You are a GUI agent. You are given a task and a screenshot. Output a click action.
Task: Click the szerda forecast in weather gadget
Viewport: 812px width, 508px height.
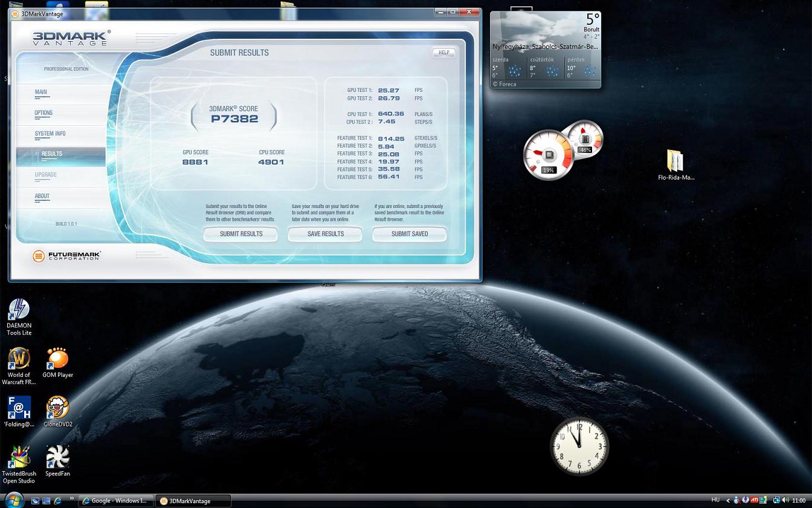click(507, 68)
